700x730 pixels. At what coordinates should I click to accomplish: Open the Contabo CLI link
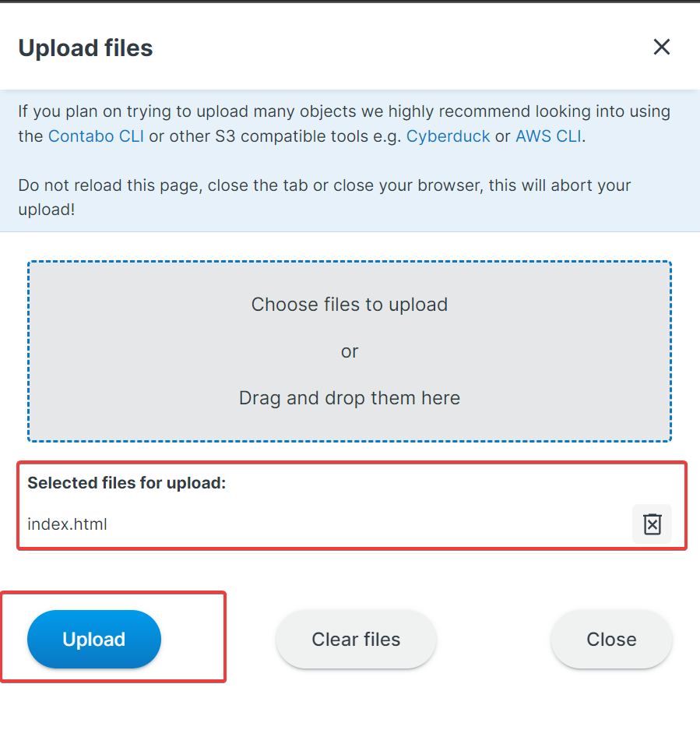click(96, 136)
